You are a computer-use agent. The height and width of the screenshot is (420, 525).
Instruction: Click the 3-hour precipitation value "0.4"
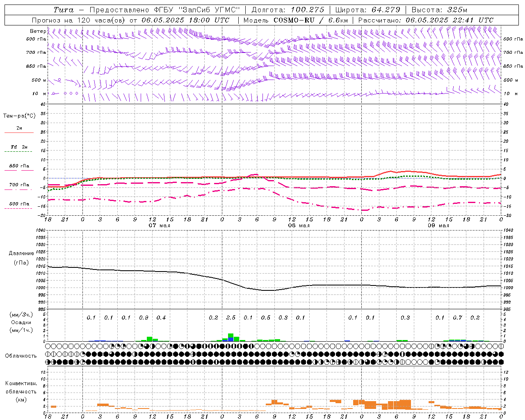click(161, 318)
